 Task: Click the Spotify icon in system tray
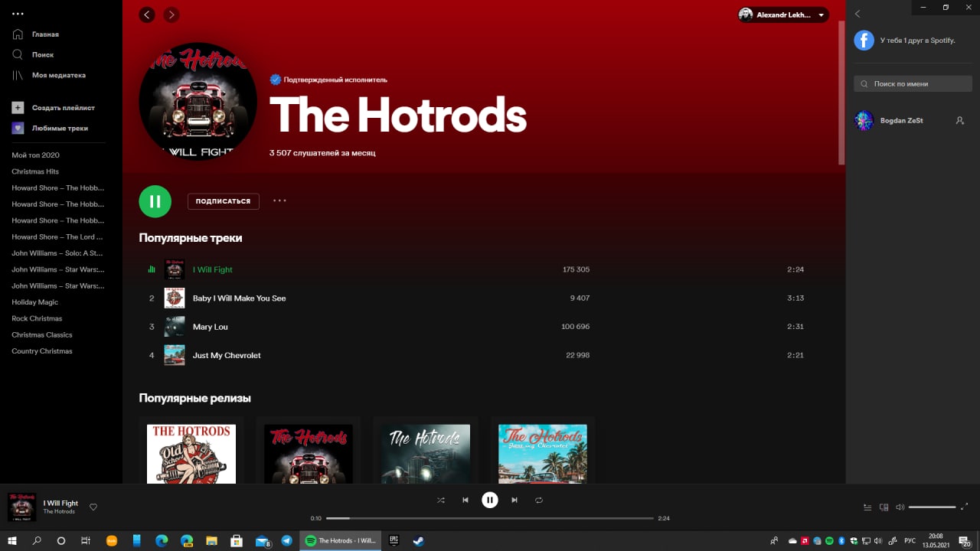[829, 541]
